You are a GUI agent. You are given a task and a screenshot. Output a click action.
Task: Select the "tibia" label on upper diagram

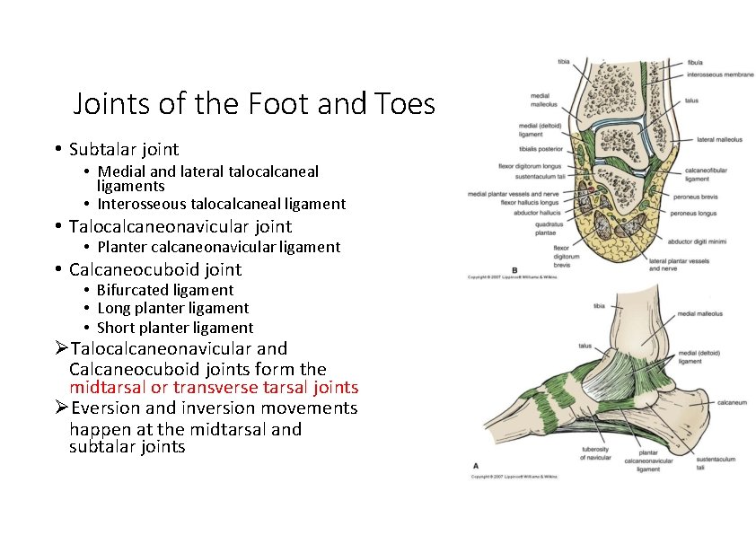click(x=563, y=62)
